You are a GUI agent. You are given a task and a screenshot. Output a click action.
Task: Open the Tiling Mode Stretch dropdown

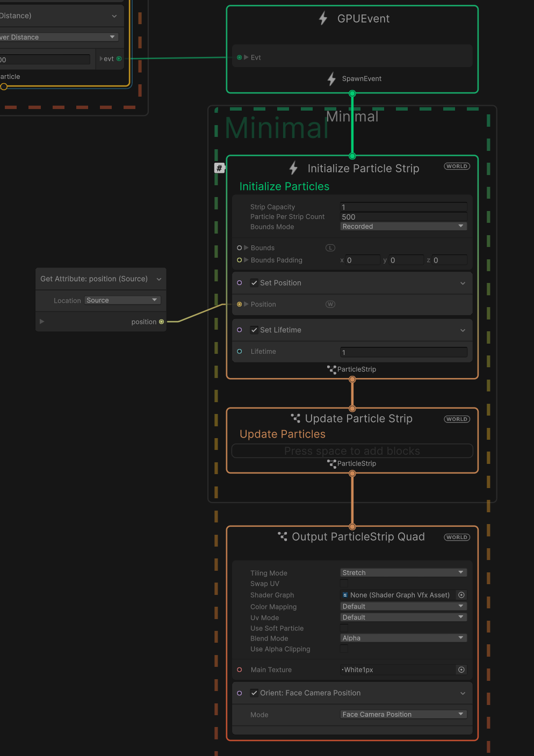pyautogui.click(x=403, y=573)
